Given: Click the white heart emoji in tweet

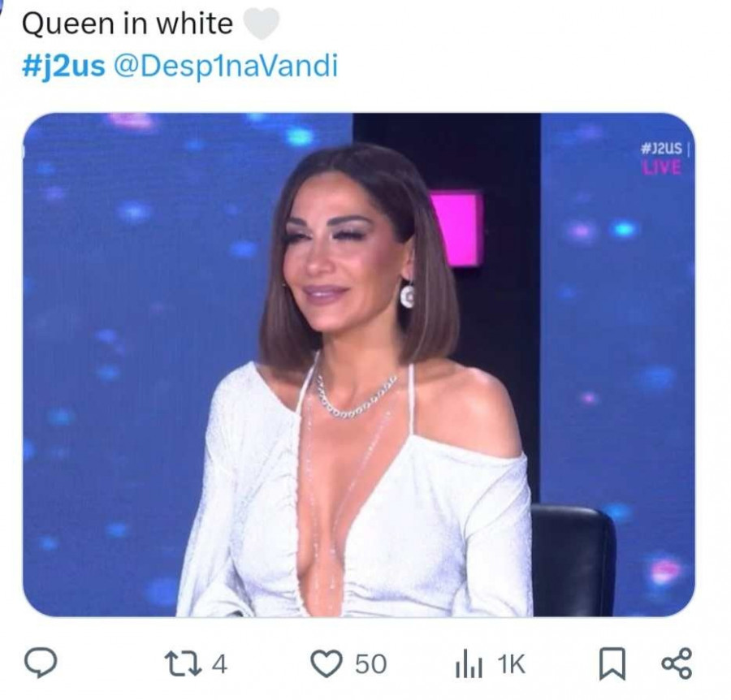Looking at the screenshot, I should 262,24.
